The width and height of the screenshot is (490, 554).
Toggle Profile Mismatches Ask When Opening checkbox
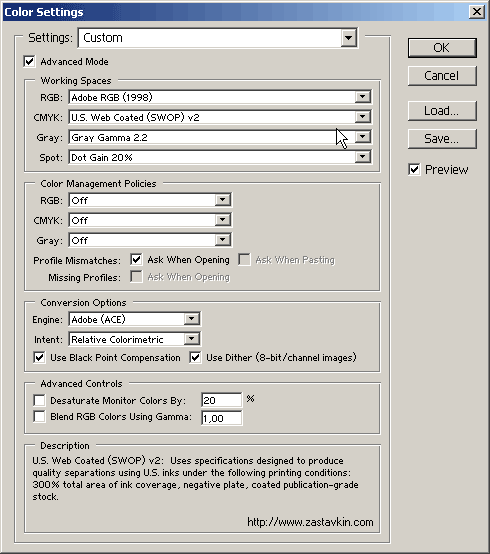pos(136,260)
